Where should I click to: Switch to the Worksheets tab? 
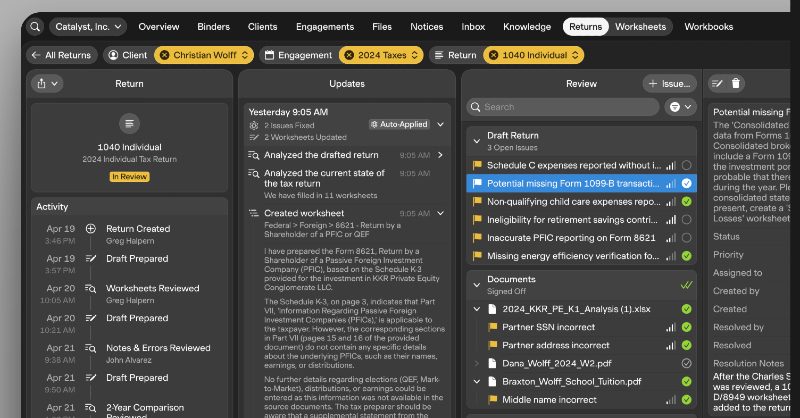(x=640, y=27)
